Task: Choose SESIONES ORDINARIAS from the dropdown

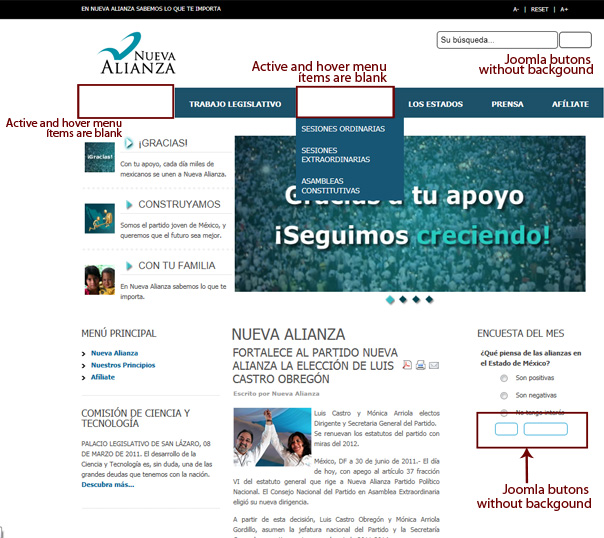Action: pyautogui.click(x=343, y=129)
